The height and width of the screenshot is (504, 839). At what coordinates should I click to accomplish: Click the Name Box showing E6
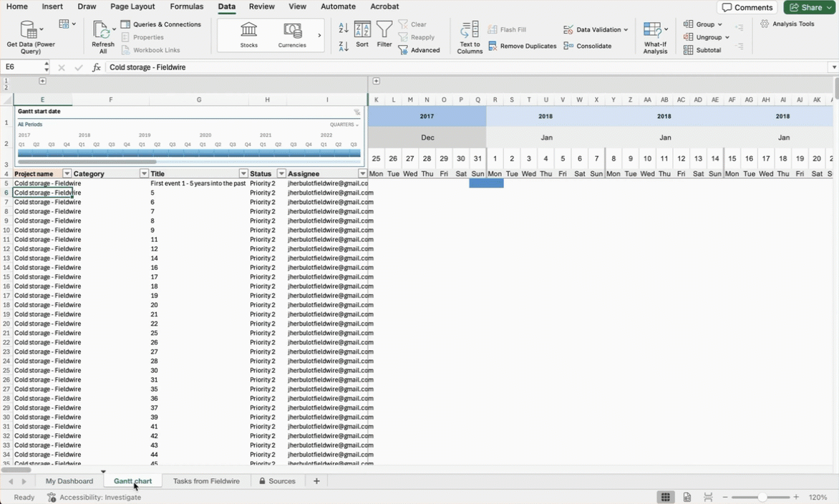(x=21, y=67)
